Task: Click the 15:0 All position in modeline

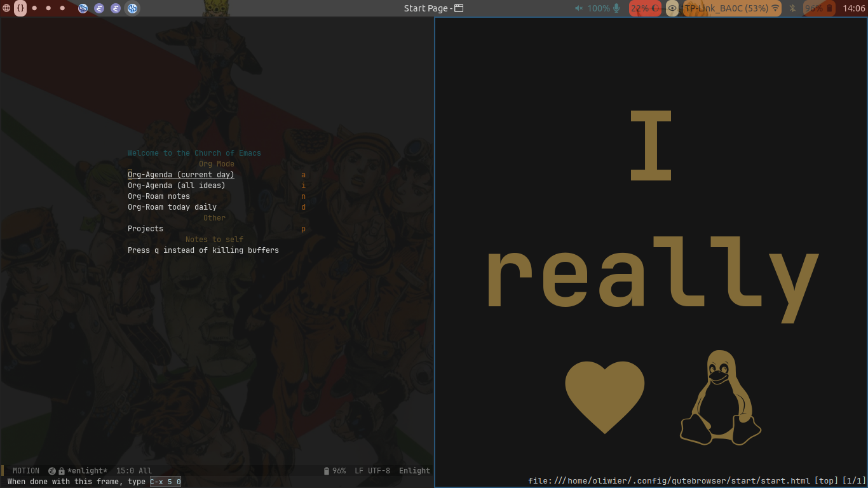Action: [134, 471]
